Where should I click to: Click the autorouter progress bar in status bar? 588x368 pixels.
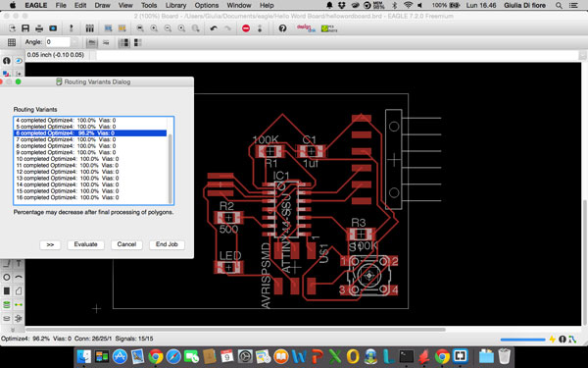coord(522,340)
